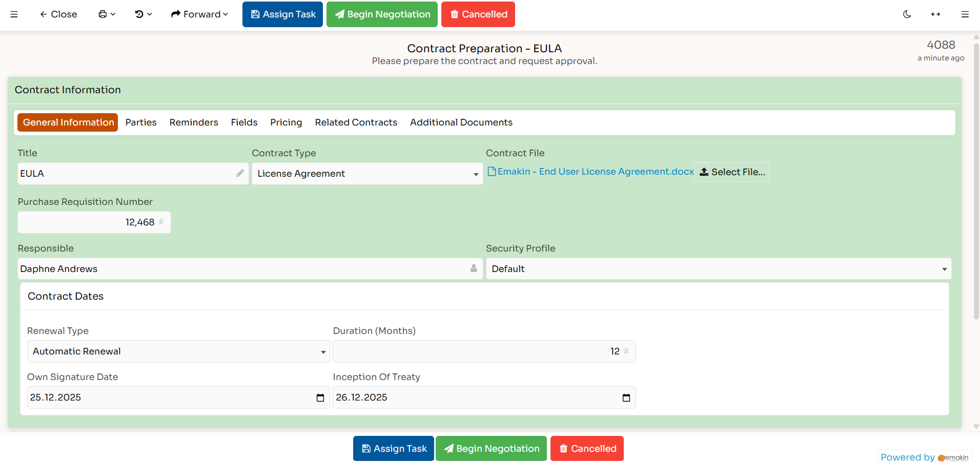Switch to the Parties tab
This screenshot has width=980, height=462.
coord(140,122)
